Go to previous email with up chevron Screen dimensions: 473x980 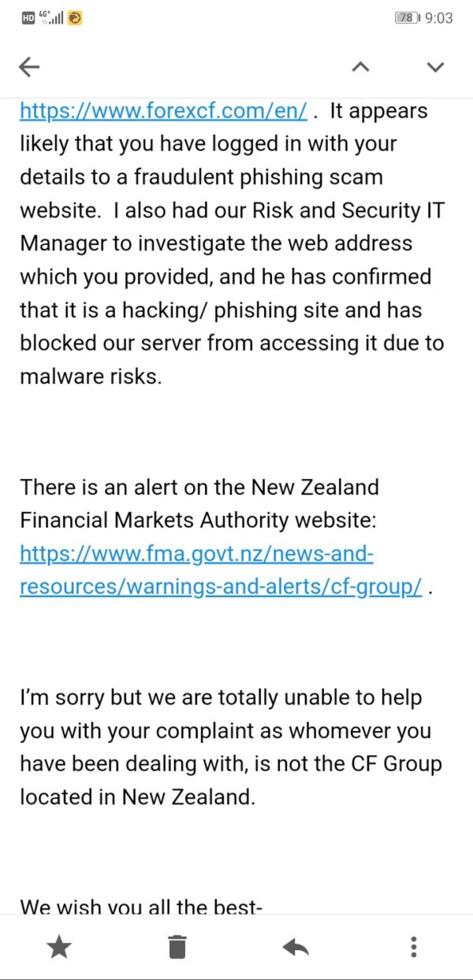pyautogui.click(x=360, y=68)
